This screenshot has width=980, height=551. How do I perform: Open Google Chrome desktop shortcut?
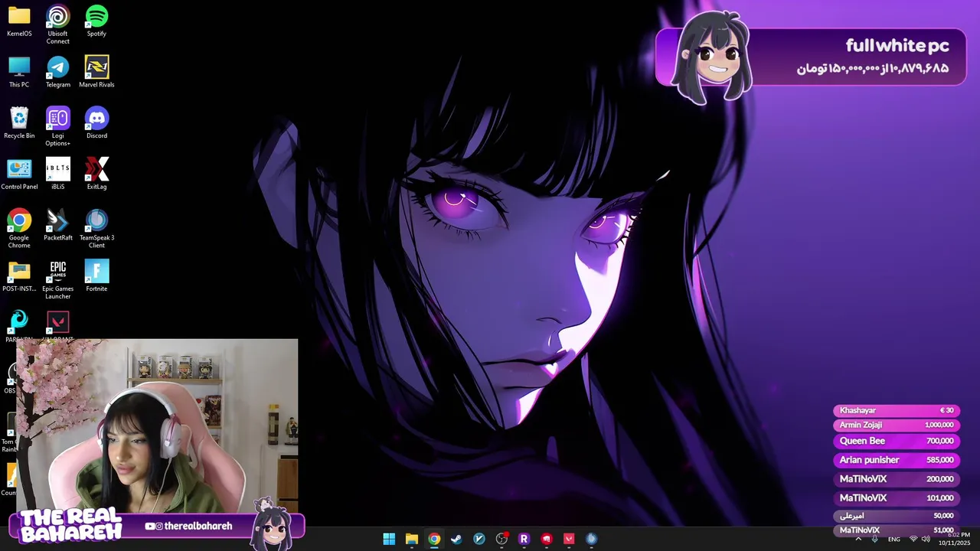pyautogui.click(x=19, y=228)
